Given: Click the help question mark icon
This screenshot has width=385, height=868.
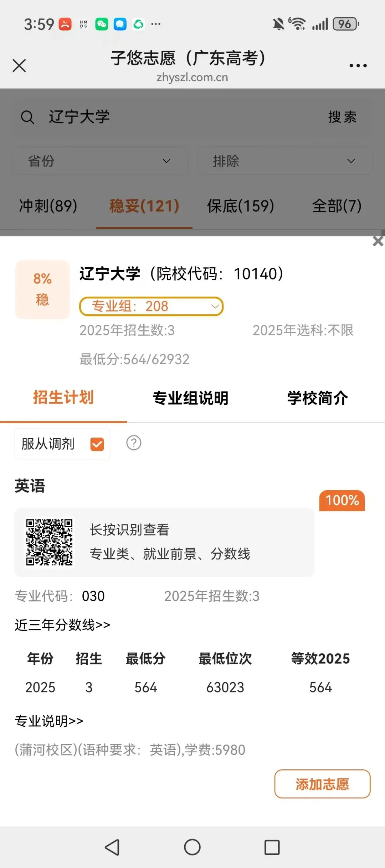Looking at the screenshot, I should 134,443.
